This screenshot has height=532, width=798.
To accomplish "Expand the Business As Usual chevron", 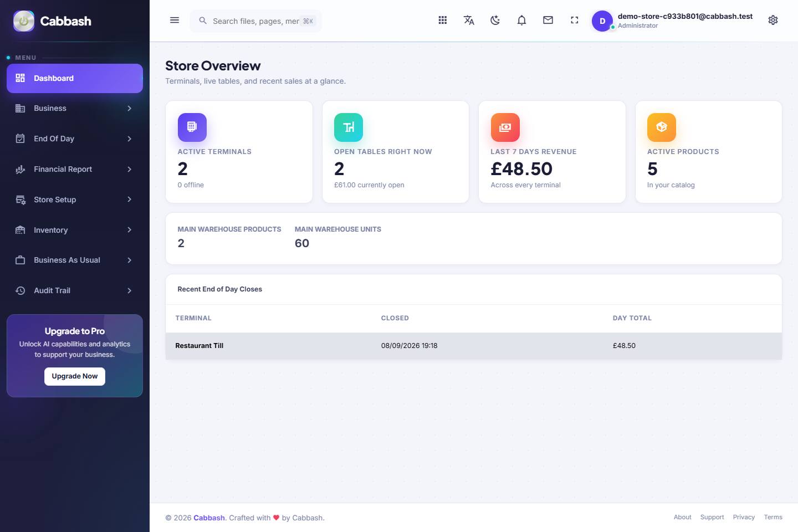I will click(129, 260).
